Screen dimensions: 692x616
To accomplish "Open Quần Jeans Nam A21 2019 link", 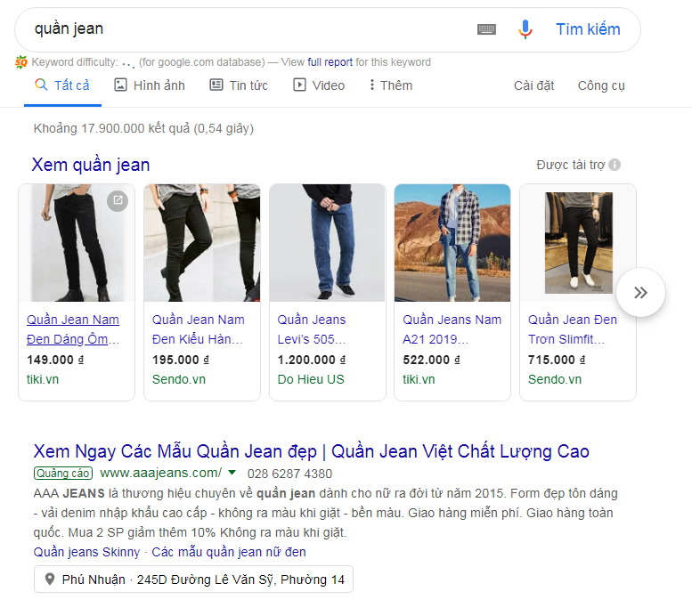I will coord(452,329).
